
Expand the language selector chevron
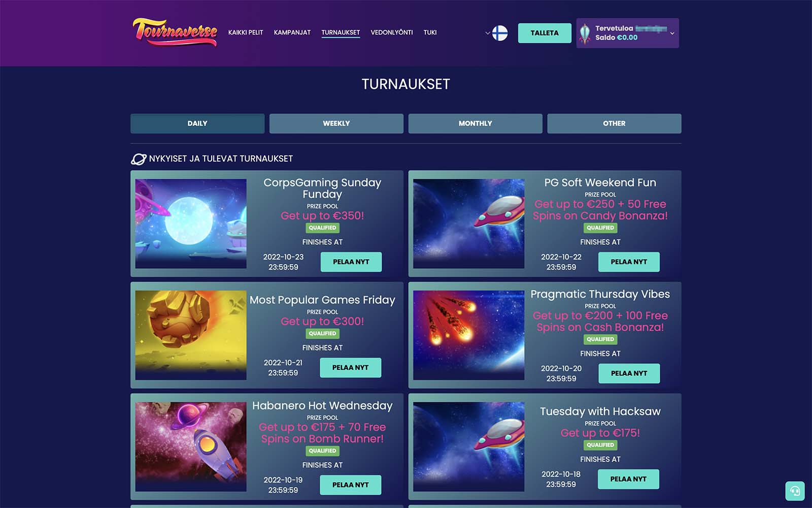[x=487, y=33]
